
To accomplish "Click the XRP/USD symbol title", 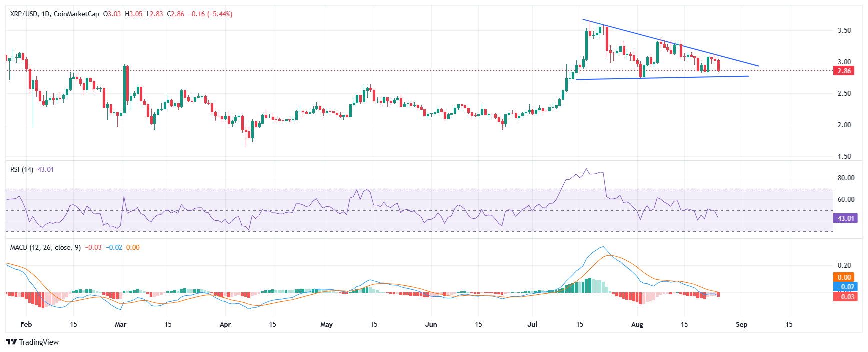I will click(24, 14).
